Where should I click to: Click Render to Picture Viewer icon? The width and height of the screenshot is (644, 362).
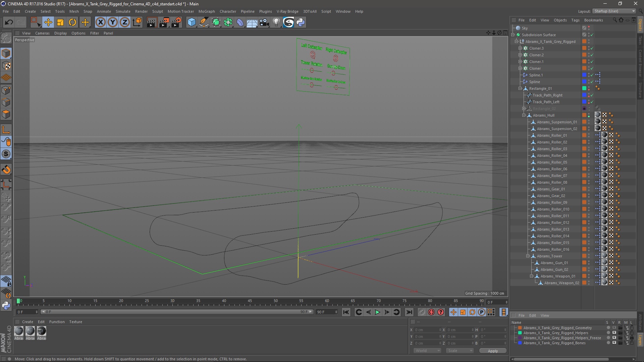tap(164, 22)
